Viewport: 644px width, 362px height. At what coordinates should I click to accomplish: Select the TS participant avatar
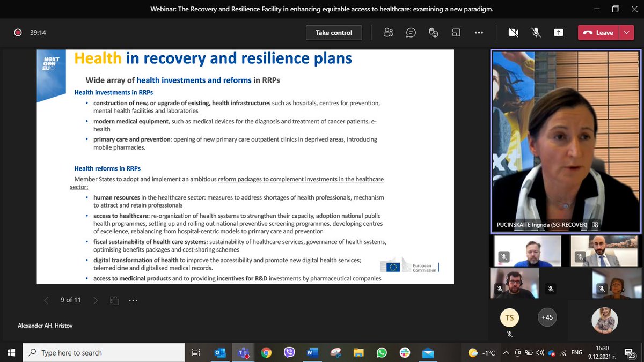pos(509,318)
